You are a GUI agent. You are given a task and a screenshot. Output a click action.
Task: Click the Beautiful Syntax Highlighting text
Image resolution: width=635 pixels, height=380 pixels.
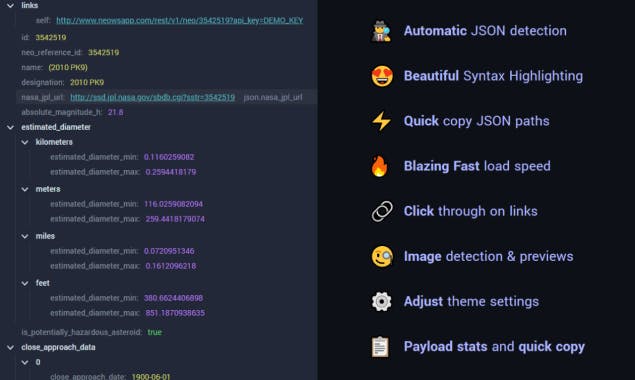[x=493, y=76]
